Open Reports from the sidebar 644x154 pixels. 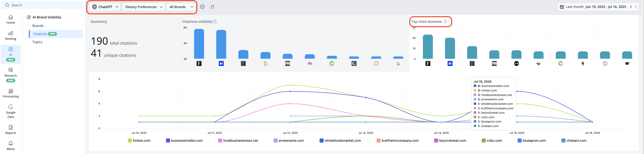click(11, 130)
